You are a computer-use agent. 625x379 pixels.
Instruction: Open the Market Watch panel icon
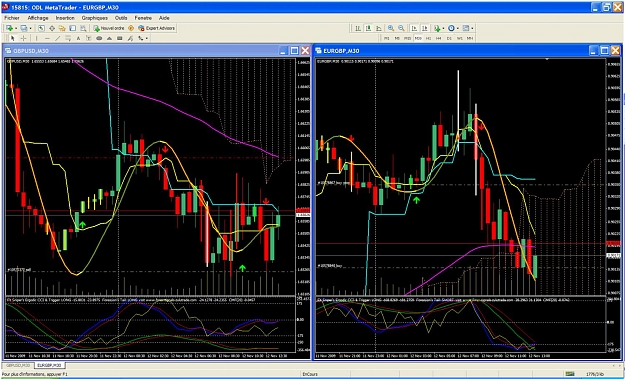click(x=41, y=28)
